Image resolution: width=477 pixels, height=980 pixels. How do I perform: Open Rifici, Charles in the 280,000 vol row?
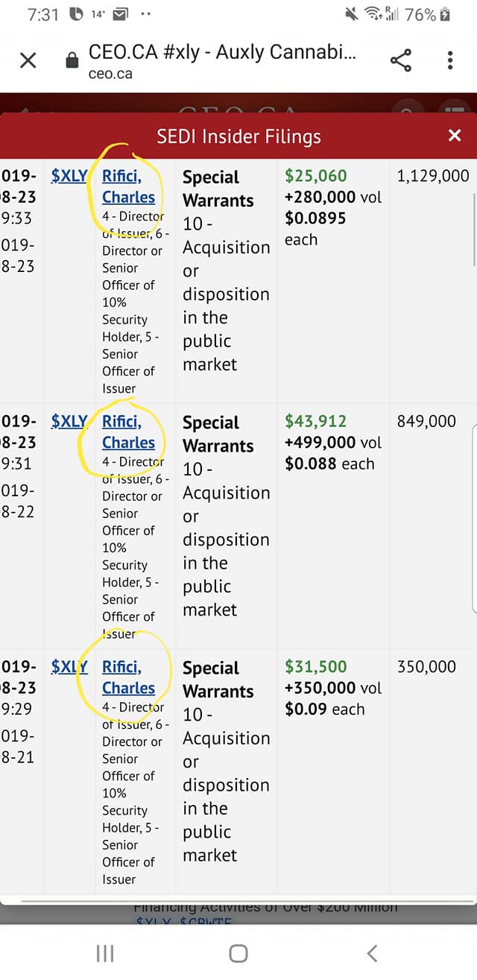point(128,186)
